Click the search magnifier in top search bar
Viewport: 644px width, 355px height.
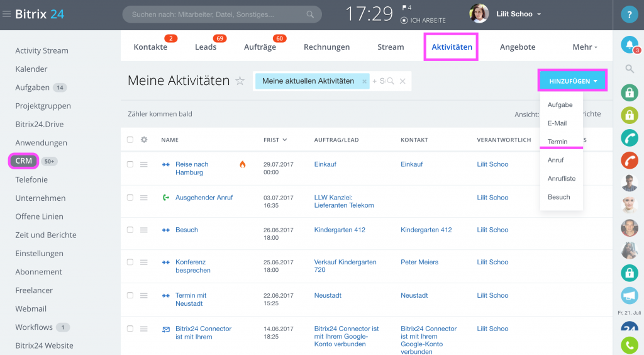[x=310, y=14]
